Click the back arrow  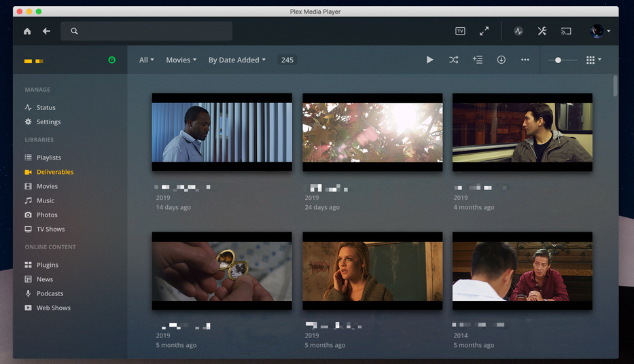[46, 31]
